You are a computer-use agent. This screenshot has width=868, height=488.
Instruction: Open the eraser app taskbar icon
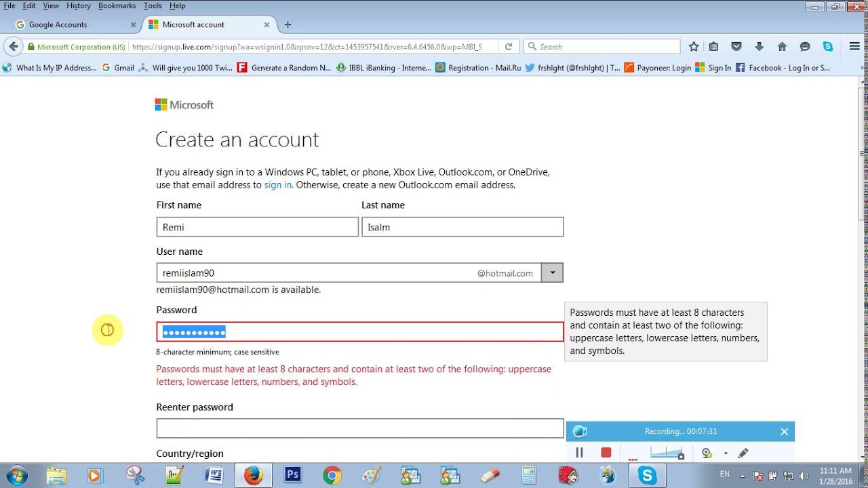pos(489,475)
